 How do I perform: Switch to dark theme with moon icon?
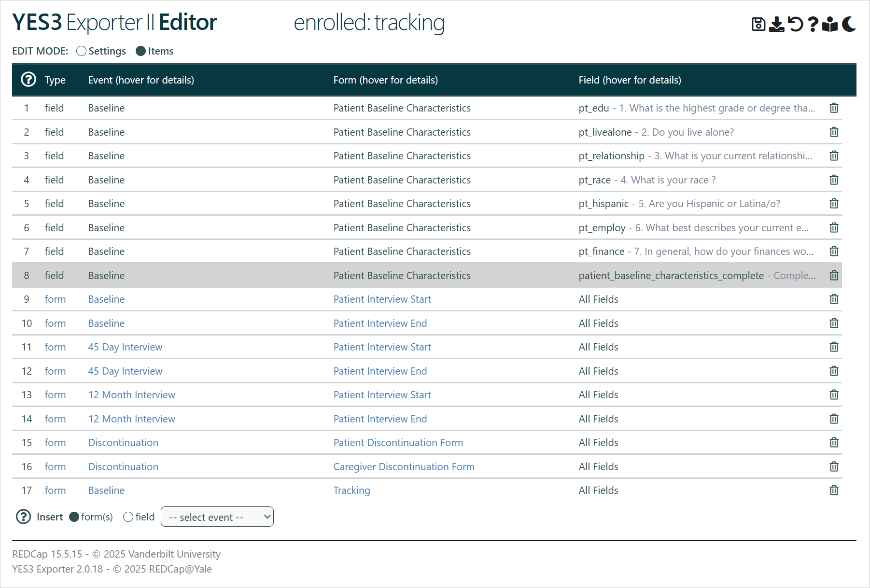(849, 24)
